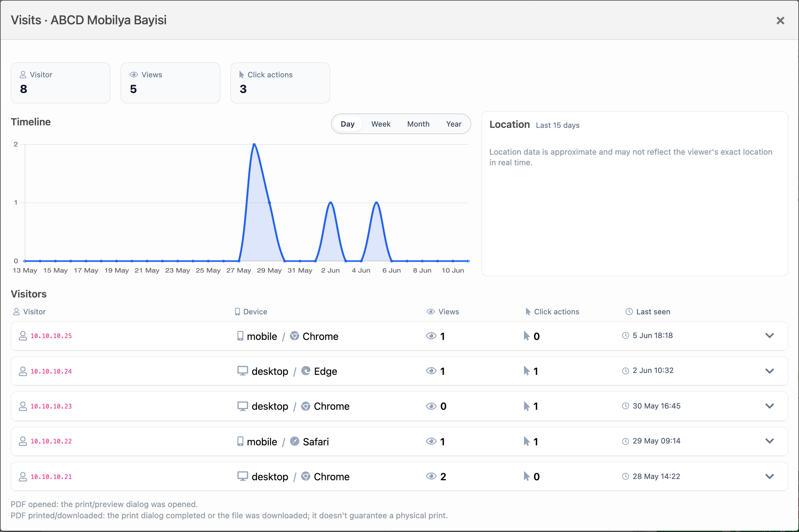The height and width of the screenshot is (532, 799).
Task: Click the 2 Jun peak point on chart
Action: (x=330, y=202)
